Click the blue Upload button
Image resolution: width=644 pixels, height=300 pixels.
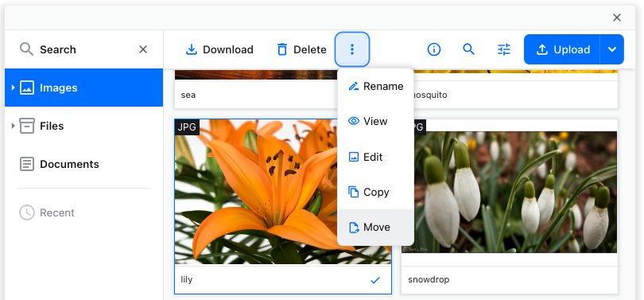[x=562, y=49]
